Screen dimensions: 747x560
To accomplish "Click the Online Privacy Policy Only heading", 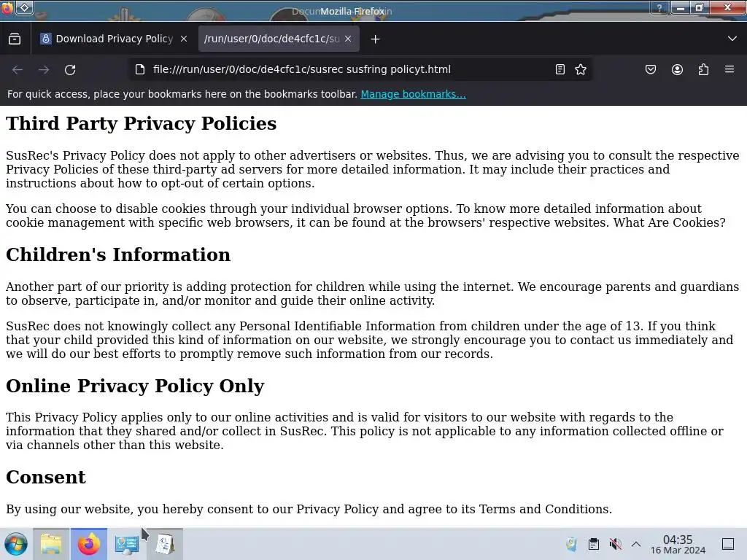I will [135, 386].
